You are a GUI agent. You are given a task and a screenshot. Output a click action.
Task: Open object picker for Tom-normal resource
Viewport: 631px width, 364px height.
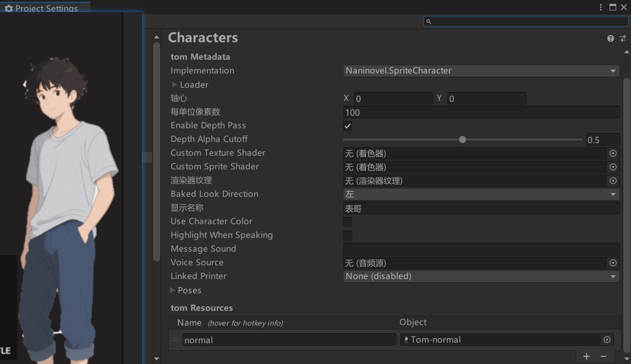click(x=607, y=340)
